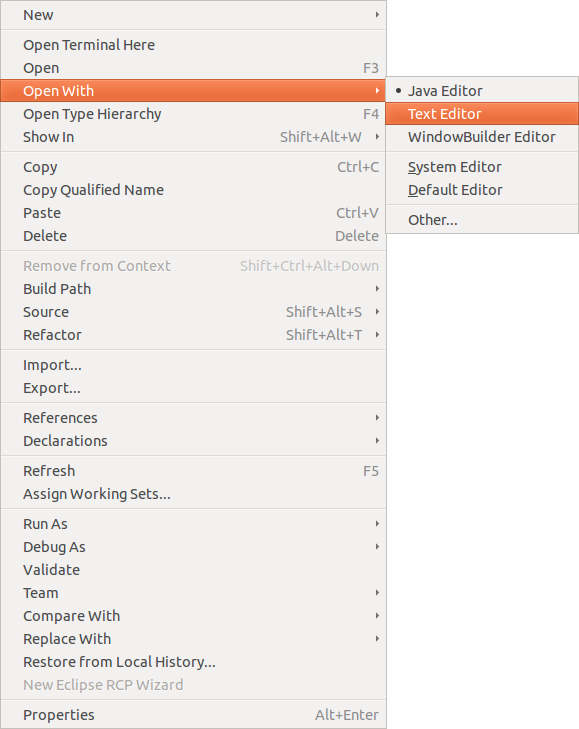Click Open Terminal Here
Image resolution: width=579 pixels, height=729 pixels.
pyautogui.click(x=193, y=45)
